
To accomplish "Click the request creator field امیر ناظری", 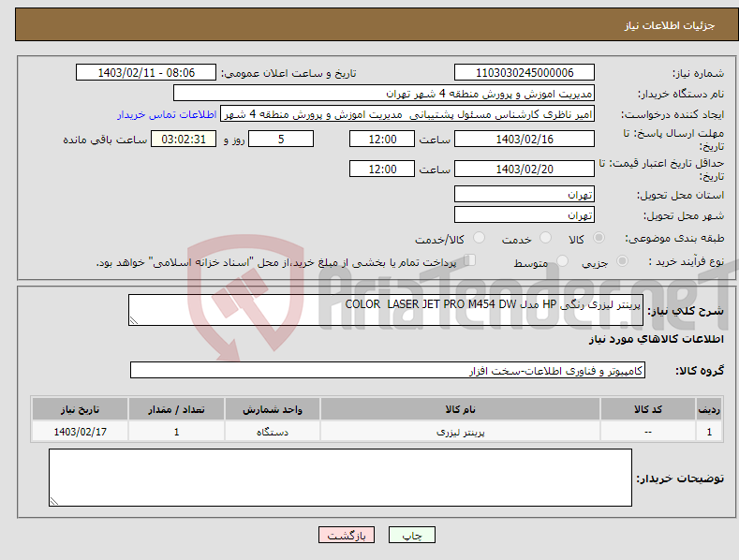I will 407,114.
